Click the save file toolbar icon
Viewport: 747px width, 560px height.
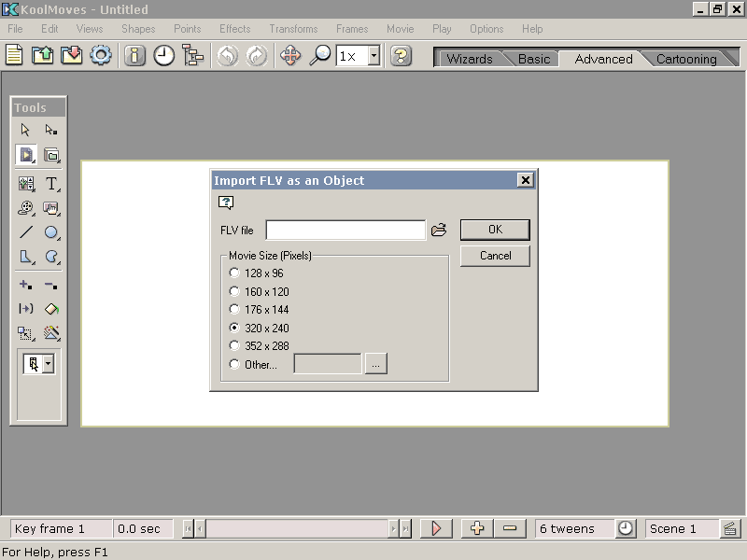(72, 56)
